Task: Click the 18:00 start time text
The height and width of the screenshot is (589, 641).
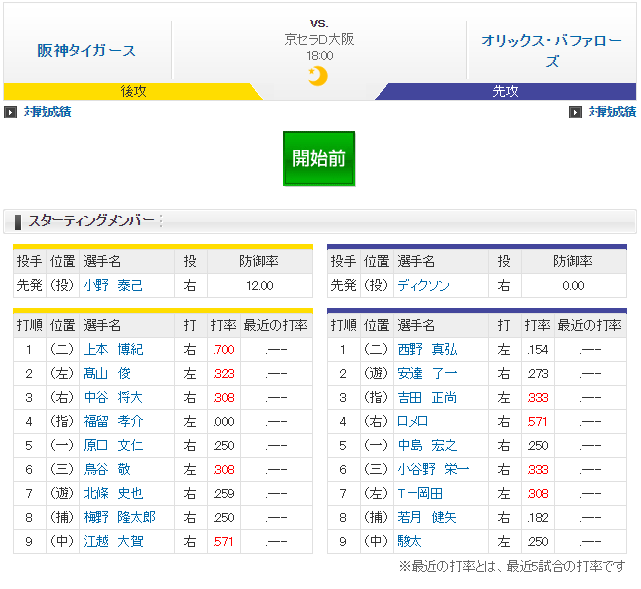Action: [319, 56]
